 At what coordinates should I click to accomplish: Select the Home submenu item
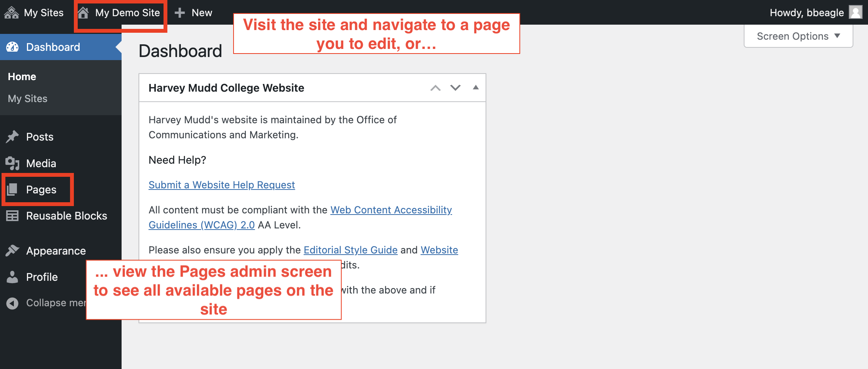coord(22,77)
